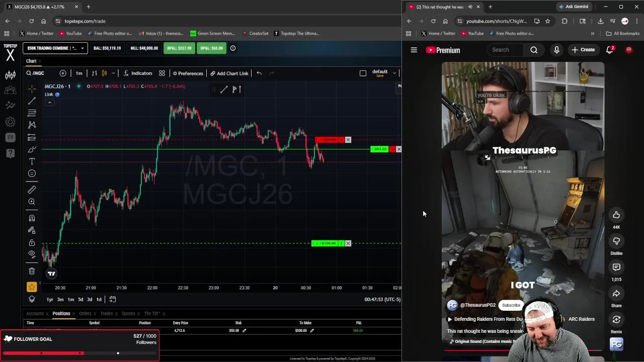The width and height of the screenshot is (644, 362).
Task: Open the candlestick trading view in sidebar
Action: coord(10,75)
